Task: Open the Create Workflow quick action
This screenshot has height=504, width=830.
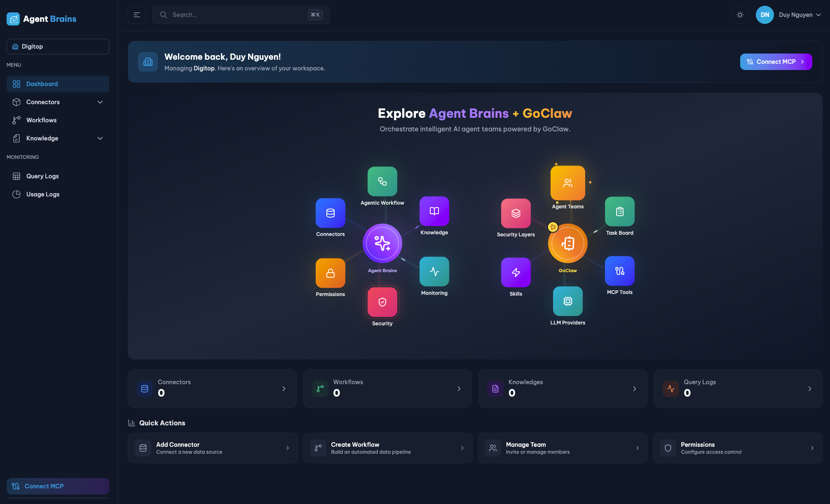Action: pos(387,448)
